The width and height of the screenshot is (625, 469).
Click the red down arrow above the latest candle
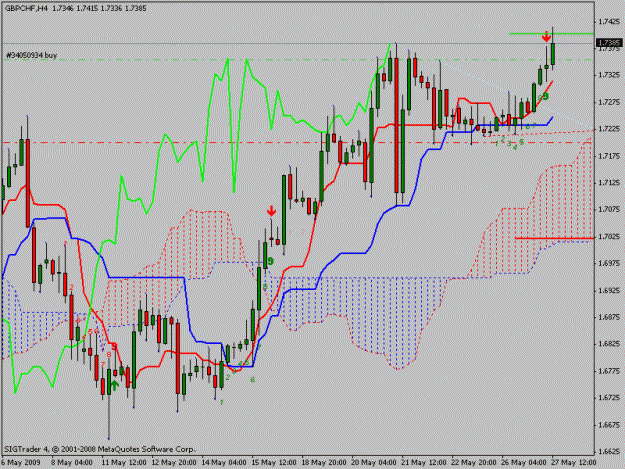[x=546, y=37]
